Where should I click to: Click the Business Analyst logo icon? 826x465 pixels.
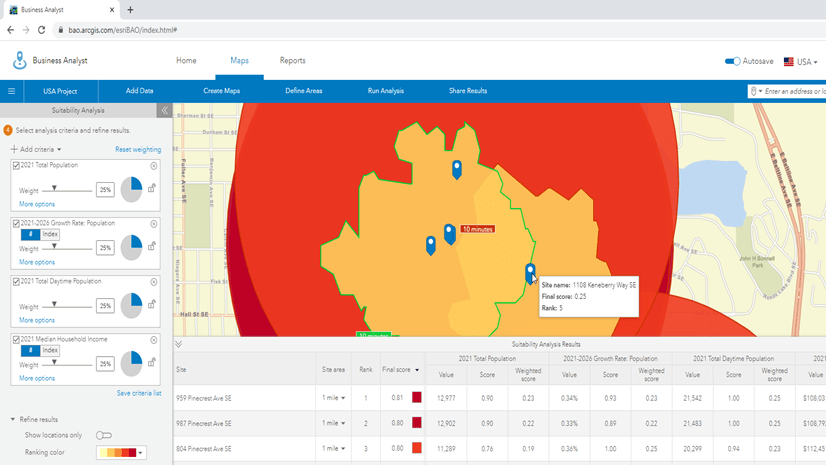[x=19, y=61]
